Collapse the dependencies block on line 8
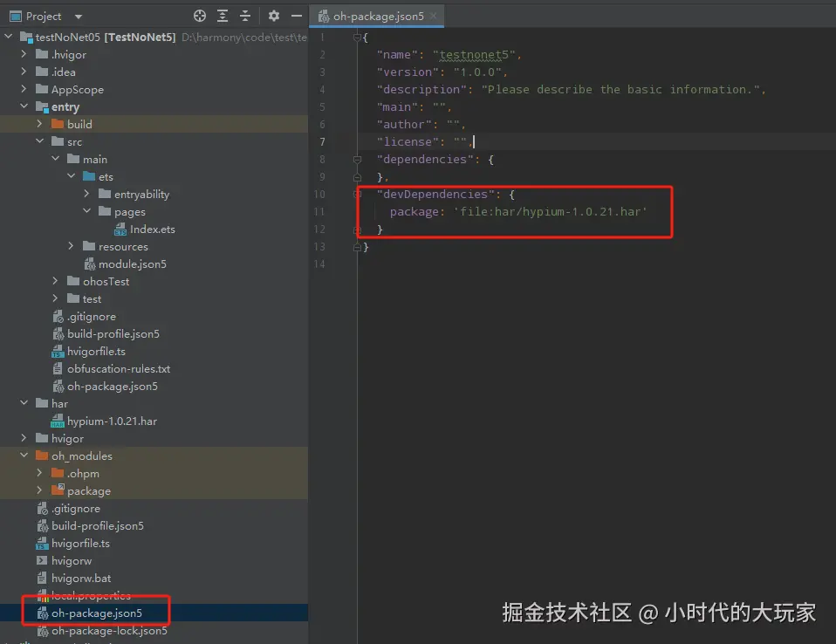This screenshot has width=836, height=644. tap(358, 159)
